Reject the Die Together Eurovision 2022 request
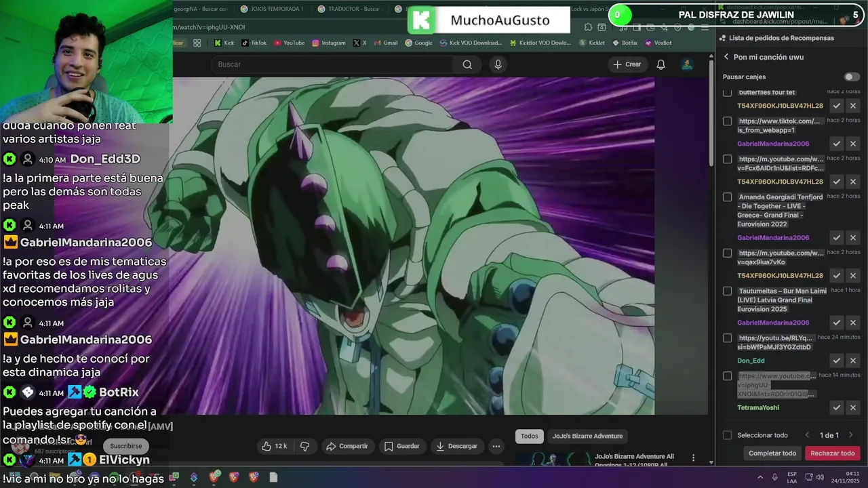Viewport: 868px width, 488px height. tap(853, 238)
